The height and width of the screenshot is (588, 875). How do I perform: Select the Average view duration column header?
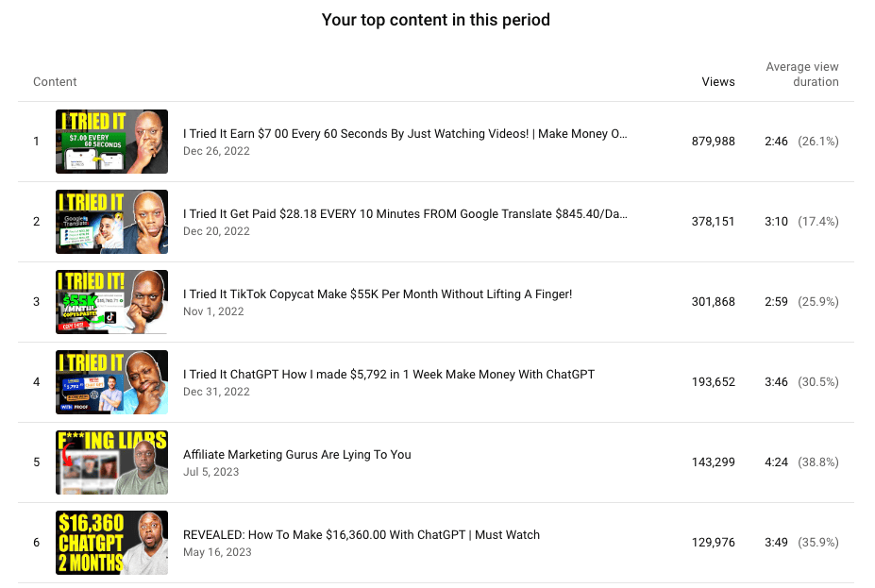[x=802, y=75]
